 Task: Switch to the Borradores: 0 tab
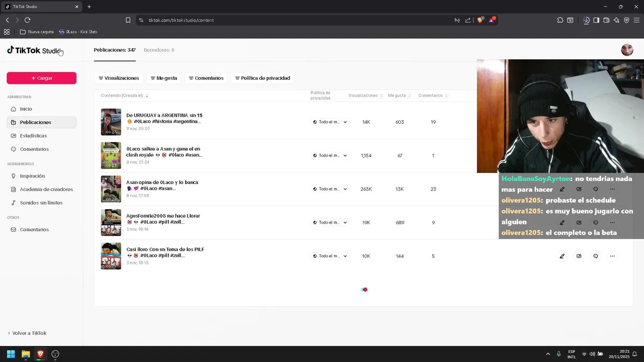pos(159,50)
